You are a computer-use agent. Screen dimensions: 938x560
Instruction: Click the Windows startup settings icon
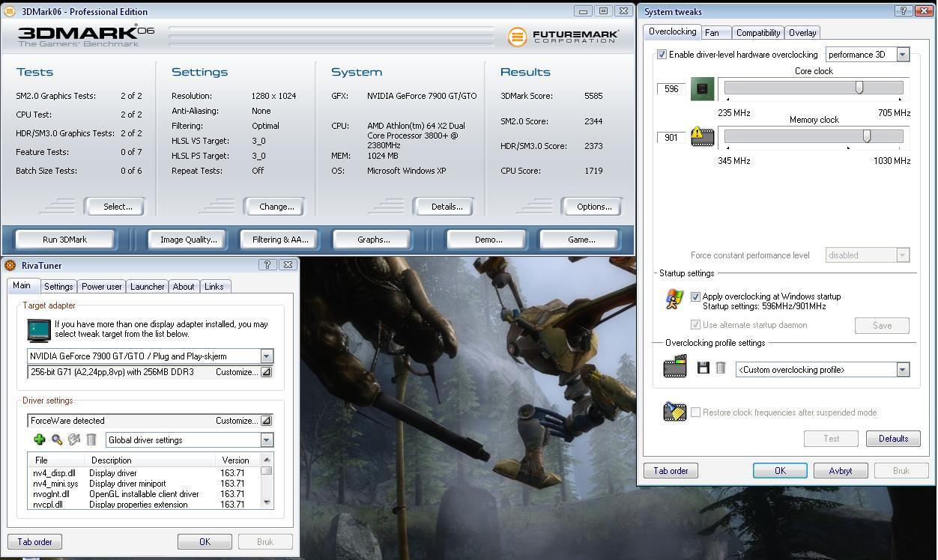(674, 299)
